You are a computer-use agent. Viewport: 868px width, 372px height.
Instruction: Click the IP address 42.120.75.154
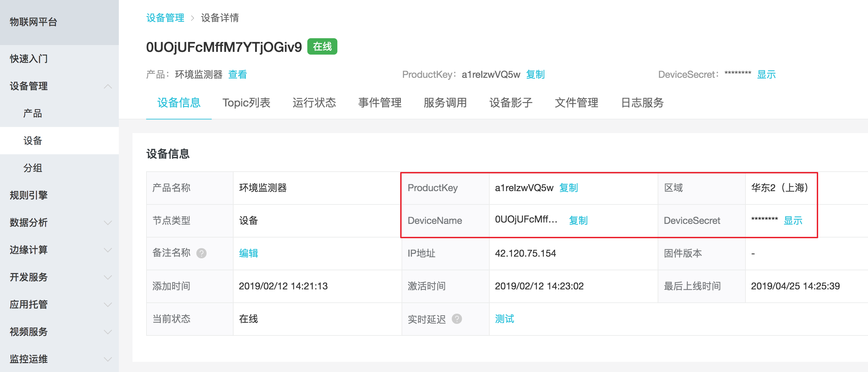[526, 253]
